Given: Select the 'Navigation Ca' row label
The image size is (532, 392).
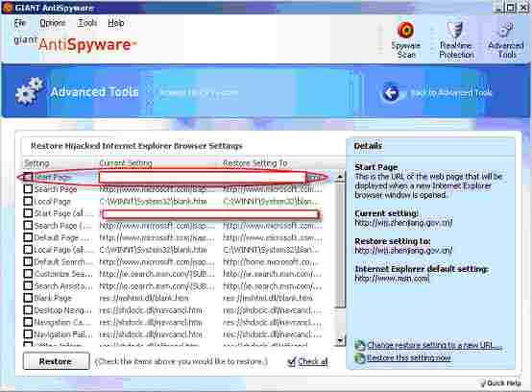Looking at the screenshot, I should point(62,323).
